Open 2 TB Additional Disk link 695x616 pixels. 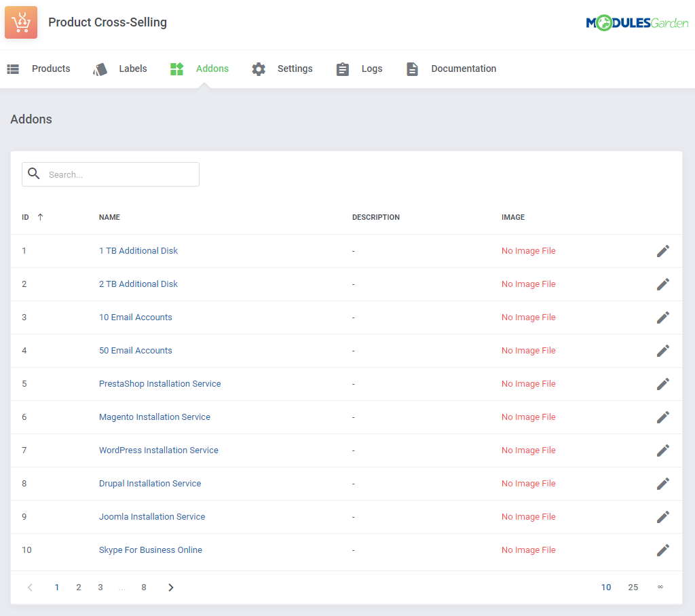(x=138, y=284)
